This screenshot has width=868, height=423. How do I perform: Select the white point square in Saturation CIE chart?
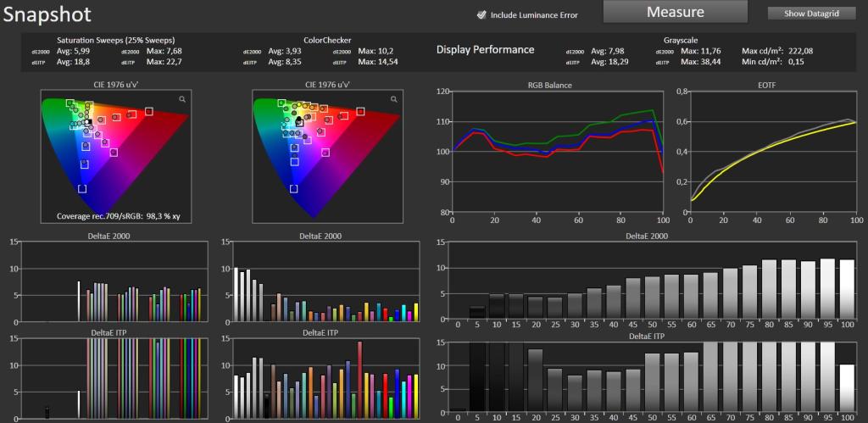tap(88, 121)
